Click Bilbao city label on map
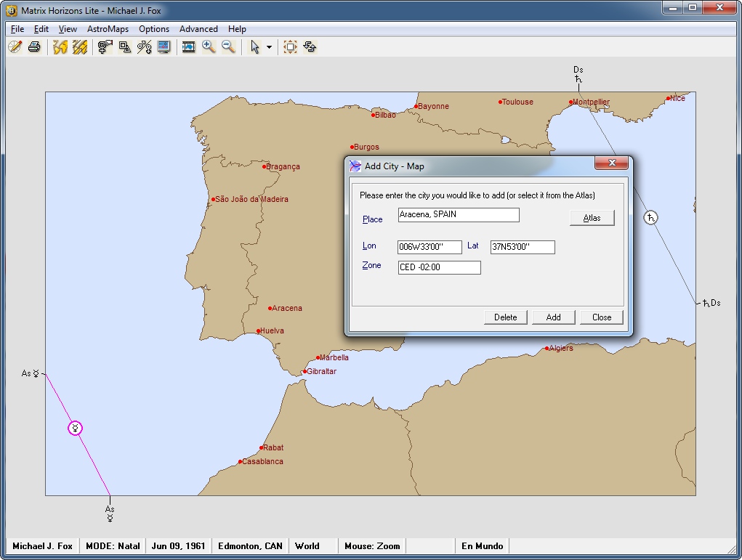This screenshot has width=742, height=560. click(385, 115)
